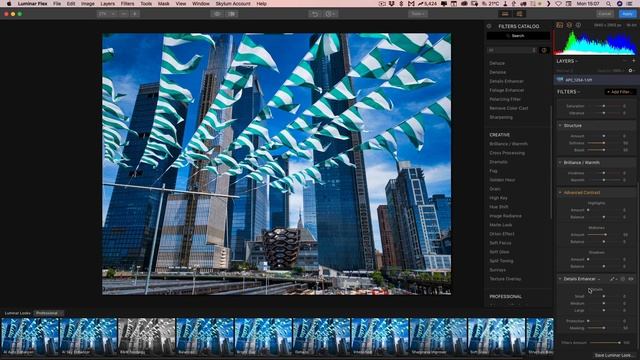This screenshot has height=360, width=640.
Task: Choose Remove Color Cast in the catalog
Action: (509, 108)
